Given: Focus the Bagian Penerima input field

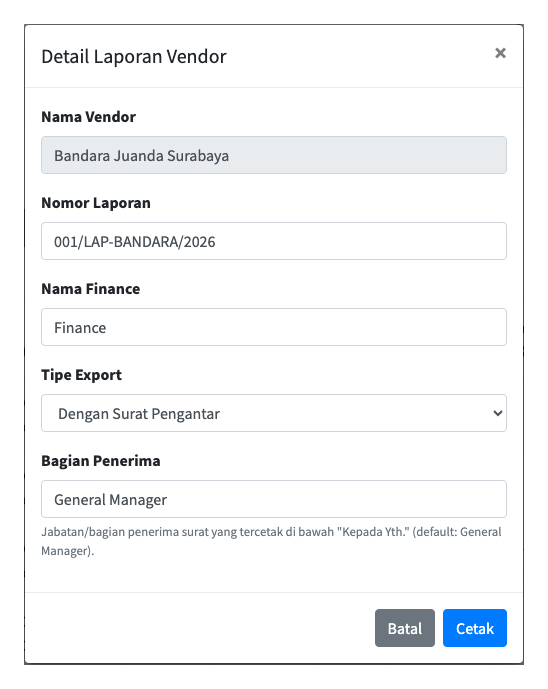Looking at the screenshot, I should pyautogui.click(x=274, y=499).
